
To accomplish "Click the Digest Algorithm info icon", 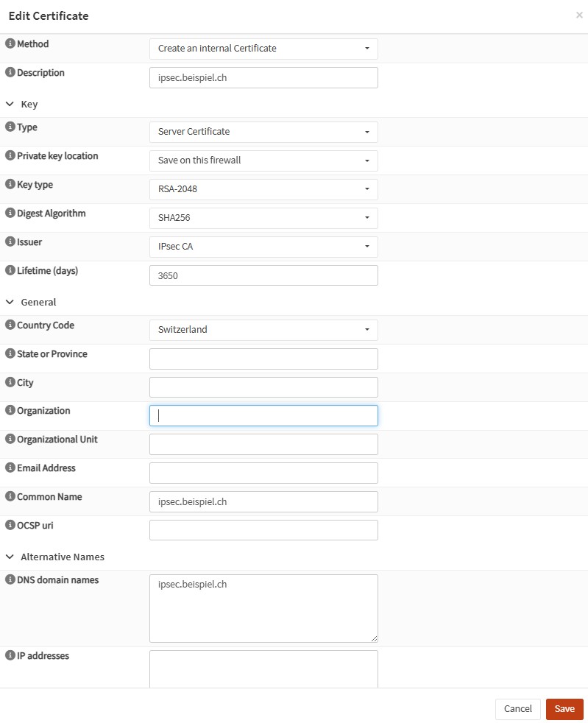I will point(10,214).
